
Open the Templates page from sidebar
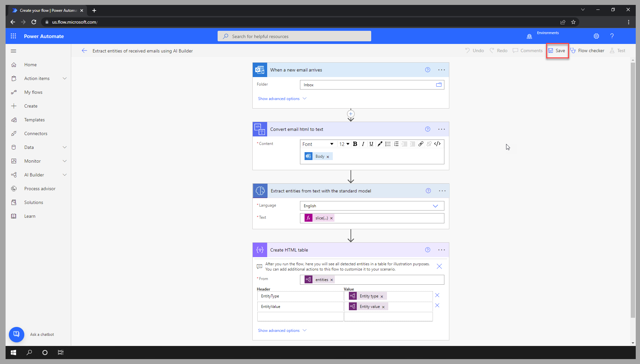pyautogui.click(x=34, y=119)
